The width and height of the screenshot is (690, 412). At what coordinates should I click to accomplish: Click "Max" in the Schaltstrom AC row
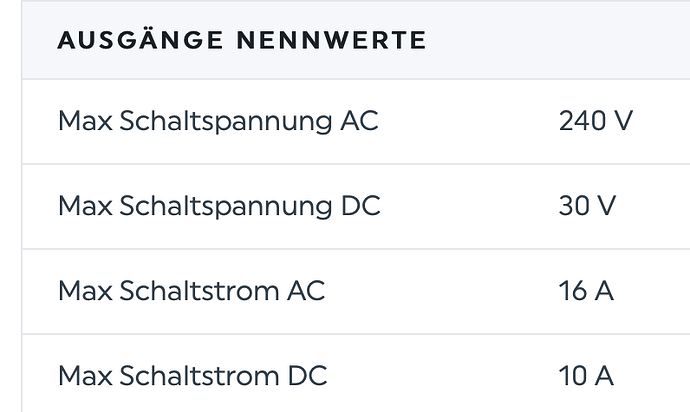[83, 292]
